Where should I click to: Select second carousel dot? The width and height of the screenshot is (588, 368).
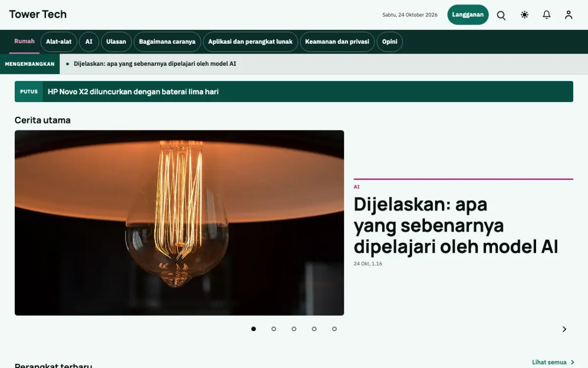[274, 329]
